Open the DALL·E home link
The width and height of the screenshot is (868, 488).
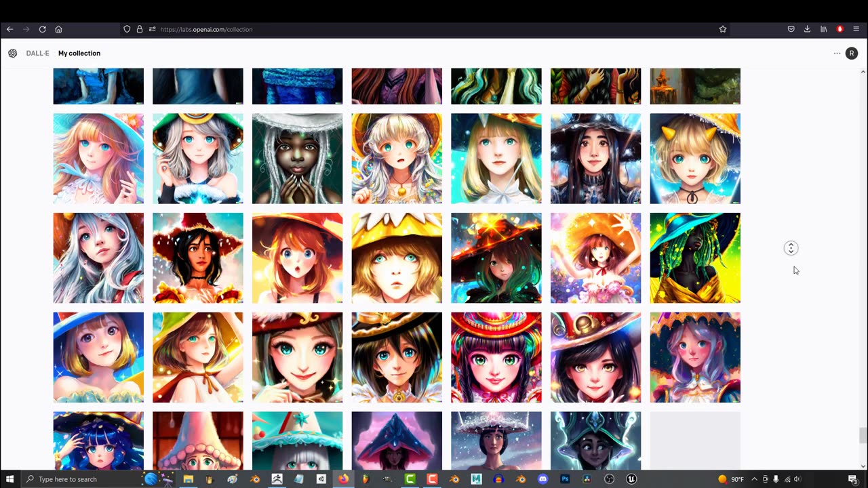(37, 53)
